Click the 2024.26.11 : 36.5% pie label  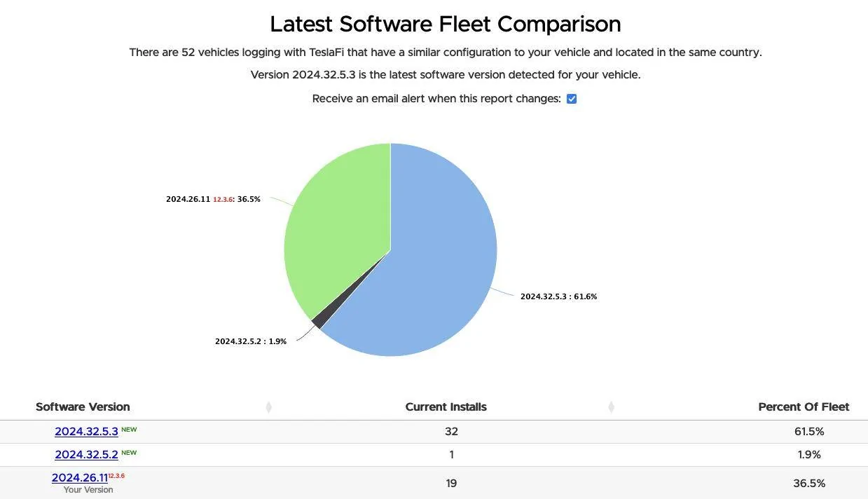point(213,199)
